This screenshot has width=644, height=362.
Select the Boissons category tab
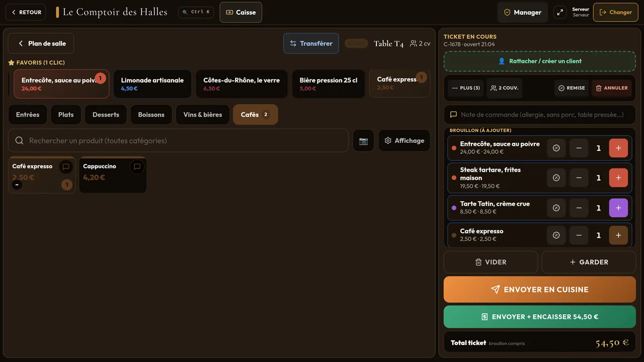(151, 115)
